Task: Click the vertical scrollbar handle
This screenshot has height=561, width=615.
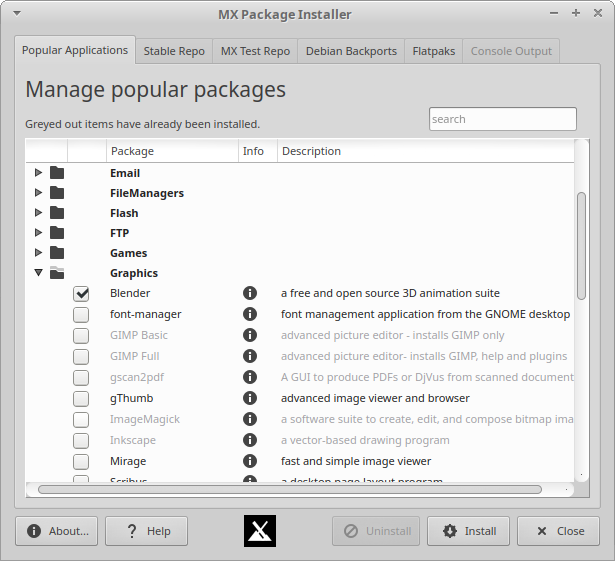Action: [x=581, y=246]
